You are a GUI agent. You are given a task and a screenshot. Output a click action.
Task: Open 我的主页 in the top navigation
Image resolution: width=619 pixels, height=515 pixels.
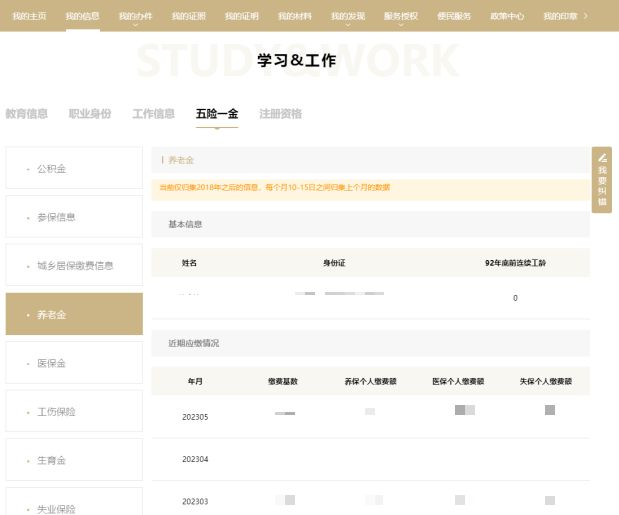(29, 16)
